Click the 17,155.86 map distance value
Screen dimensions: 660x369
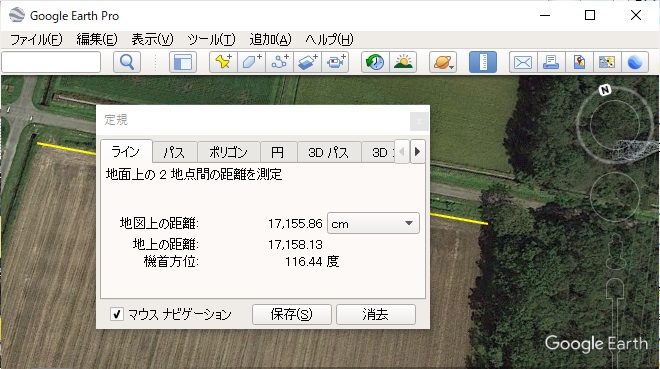(x=295, y=223)
